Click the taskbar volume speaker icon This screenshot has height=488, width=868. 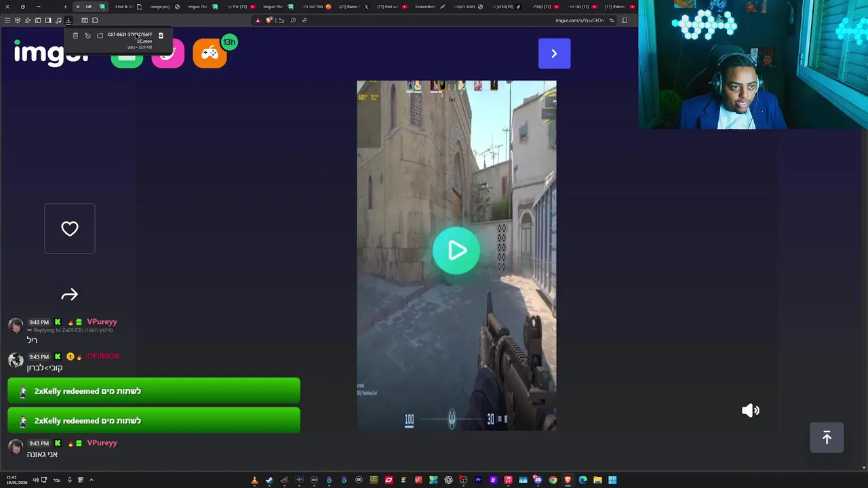click(36, 480)
